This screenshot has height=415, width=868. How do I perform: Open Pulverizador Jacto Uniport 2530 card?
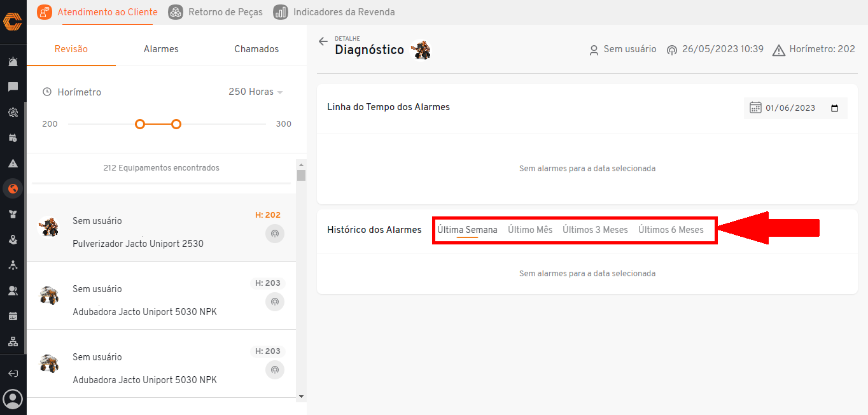tap(162, 227)
